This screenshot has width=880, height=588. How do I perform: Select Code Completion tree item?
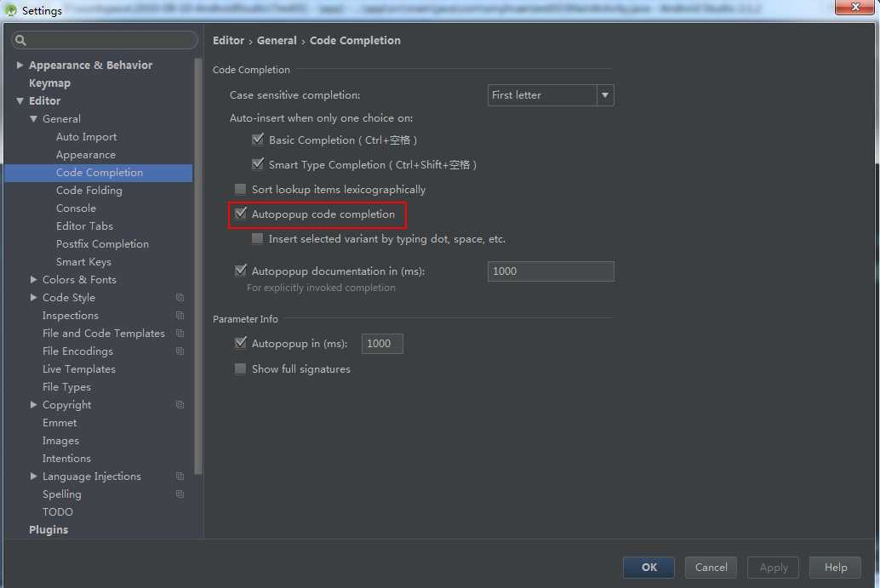tap(100, 173)
